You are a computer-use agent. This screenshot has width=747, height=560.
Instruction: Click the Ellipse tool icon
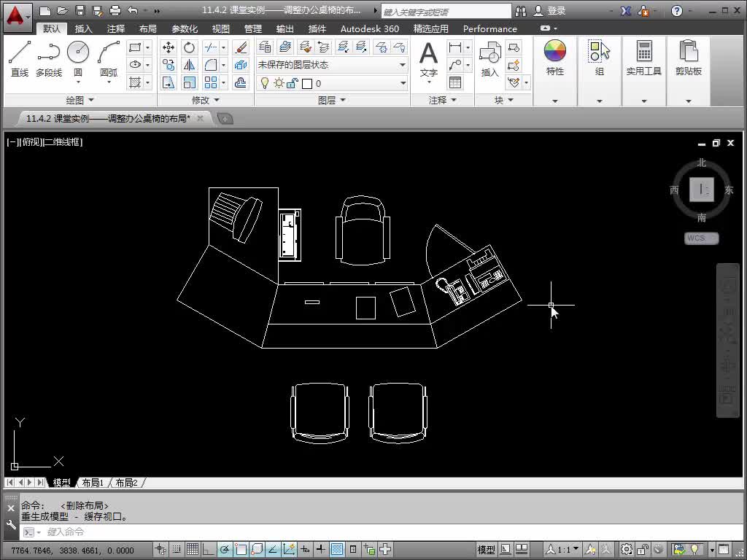tap(135, 65)
